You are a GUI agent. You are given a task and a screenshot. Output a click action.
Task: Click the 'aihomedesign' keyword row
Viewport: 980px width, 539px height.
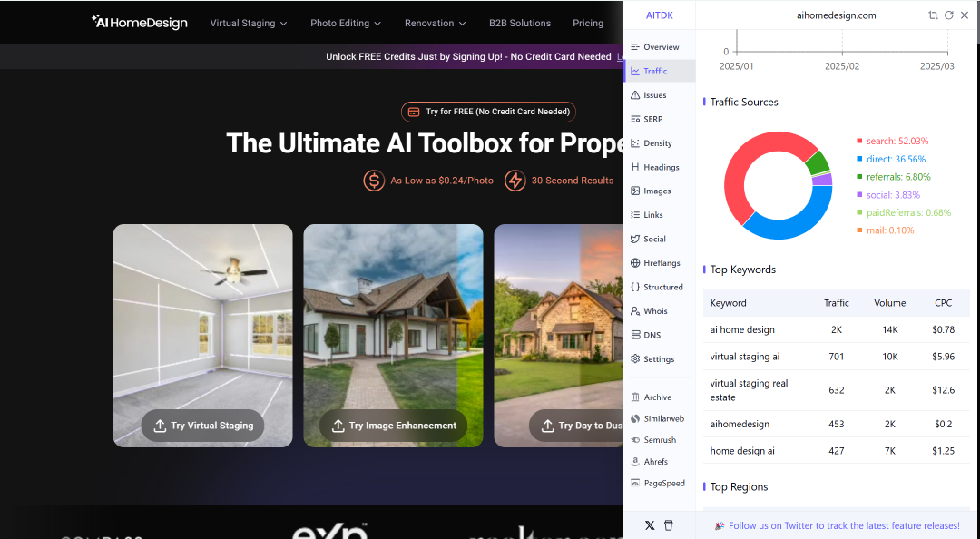pos(837,424)
